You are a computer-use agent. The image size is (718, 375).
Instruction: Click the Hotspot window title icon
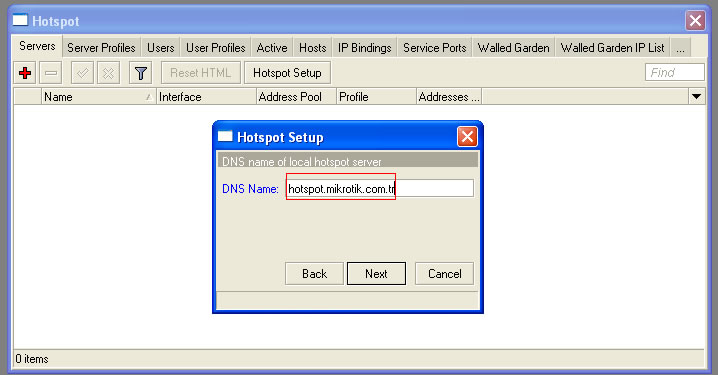(20, 21)
